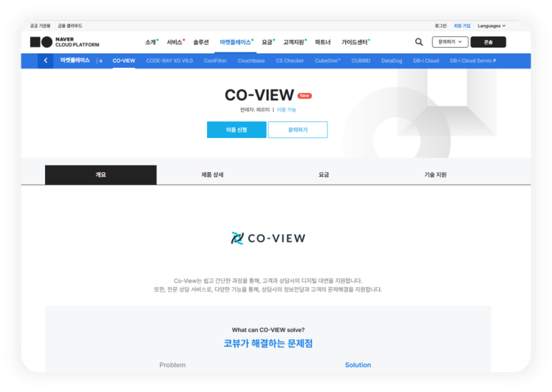Click the 코뷰가 해결하는 문제점 heading
The width and height of the screenshot is (552, 392).
(269, 343)
